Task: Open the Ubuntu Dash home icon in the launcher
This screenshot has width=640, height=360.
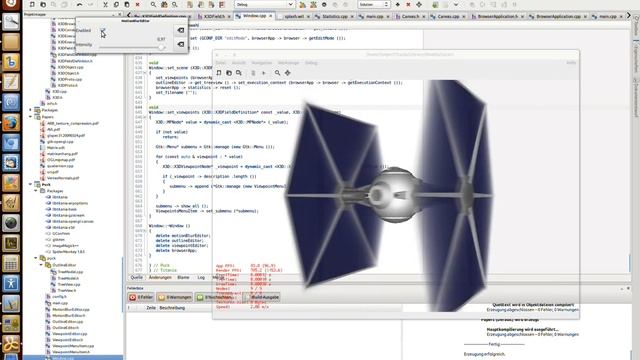Action: point(11,4)
